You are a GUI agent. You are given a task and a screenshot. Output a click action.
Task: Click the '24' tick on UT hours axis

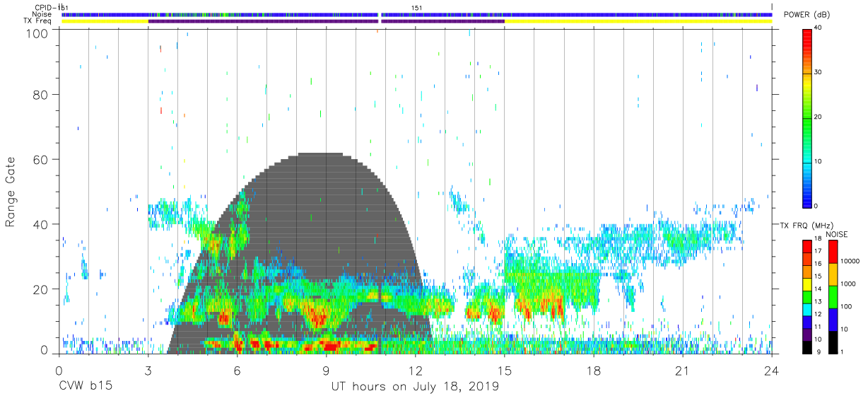tap(772, 371)
